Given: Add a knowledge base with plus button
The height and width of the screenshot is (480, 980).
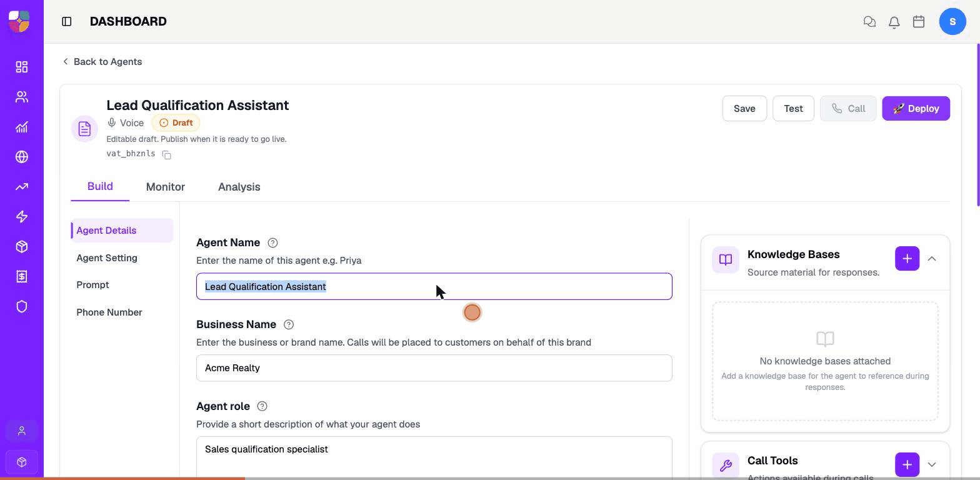Looking at the screenshot, I should tap(907, 259).
